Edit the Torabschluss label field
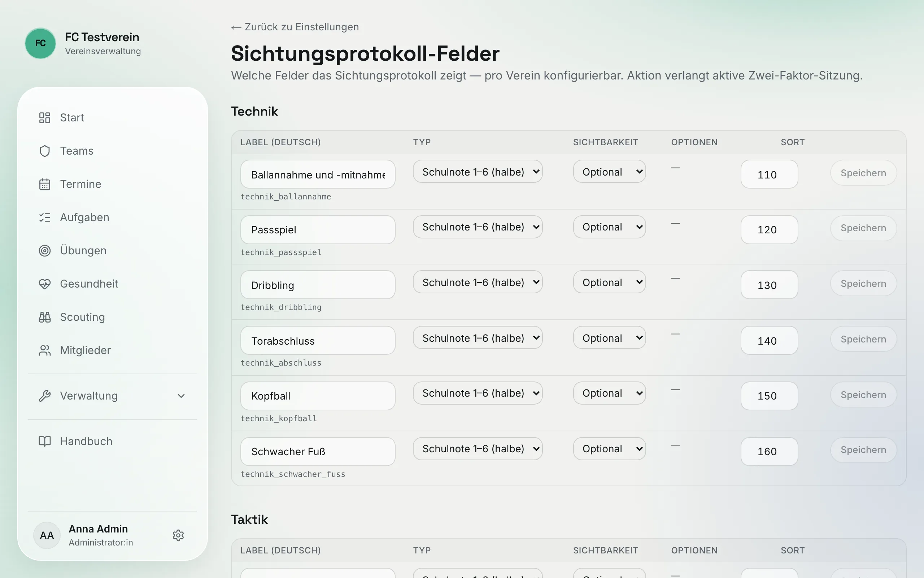Screen dimensions: 924x578 [318, 341]
